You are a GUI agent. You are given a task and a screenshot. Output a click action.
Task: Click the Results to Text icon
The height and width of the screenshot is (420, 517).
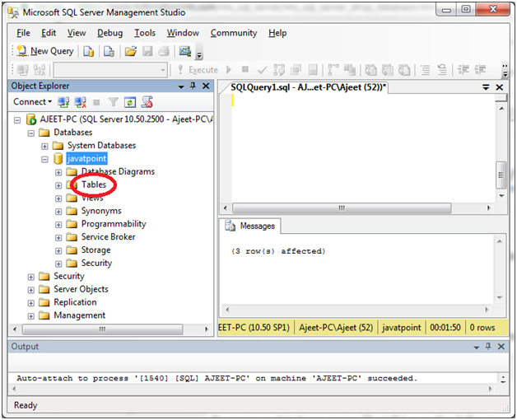pyautogui.click(x=370, y=70)
